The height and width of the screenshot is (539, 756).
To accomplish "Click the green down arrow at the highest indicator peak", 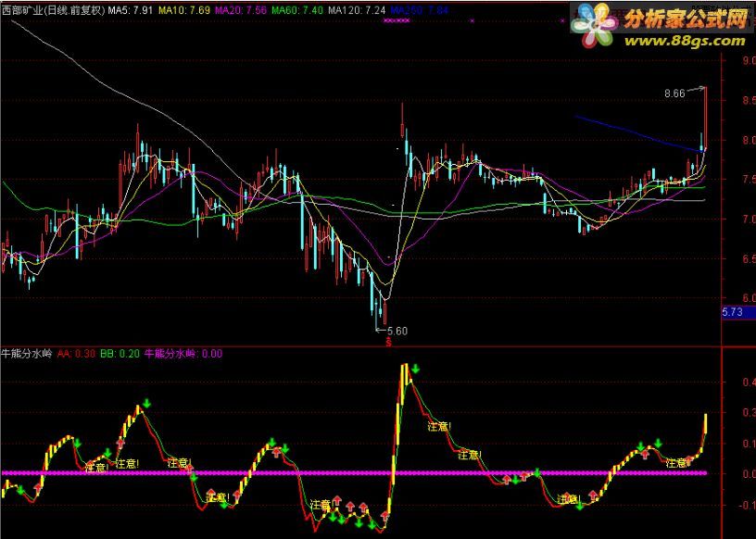I will point(416,370).
